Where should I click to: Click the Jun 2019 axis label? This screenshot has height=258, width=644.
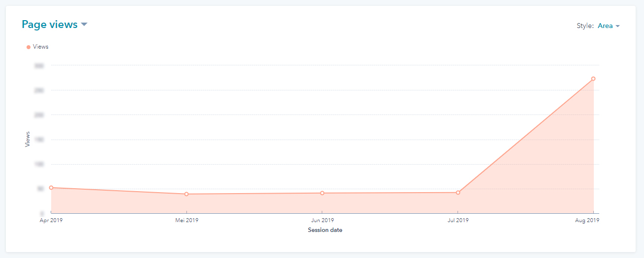pos(322,220)
